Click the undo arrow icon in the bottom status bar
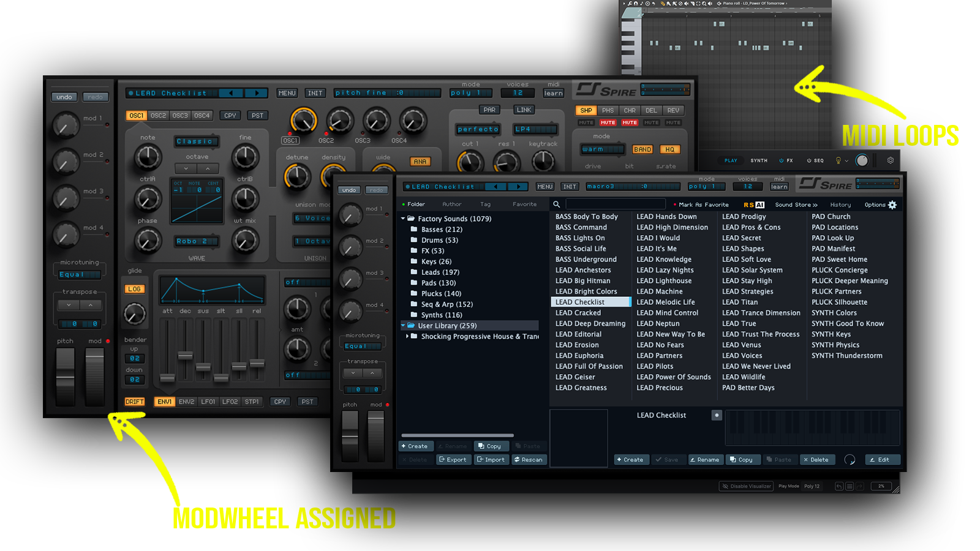 click(x=839, y=486)
